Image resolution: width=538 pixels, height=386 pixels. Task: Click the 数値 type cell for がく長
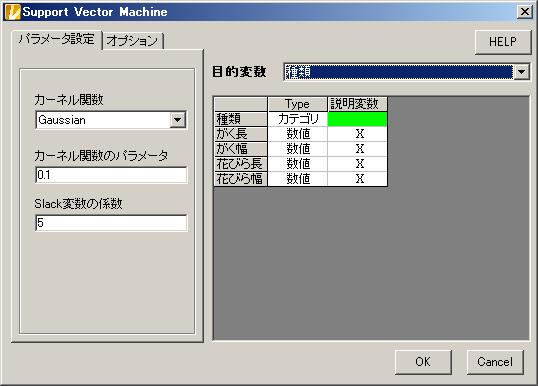pyautogui.click(x=297, y=134)
